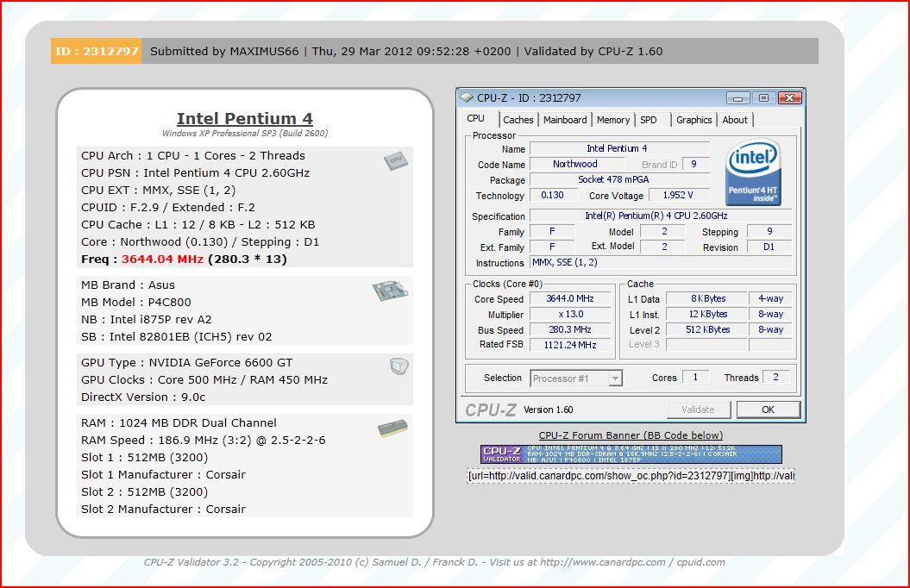The image size is (910, 588).
Task: Click the Windows XP Professional SP3 subtitle
Action: pyautogui.click(x=245, y=134)
